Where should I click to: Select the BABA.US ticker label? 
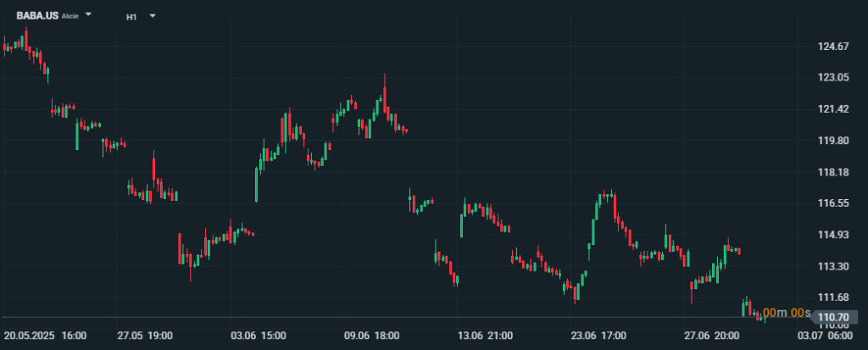coord(37,15)
